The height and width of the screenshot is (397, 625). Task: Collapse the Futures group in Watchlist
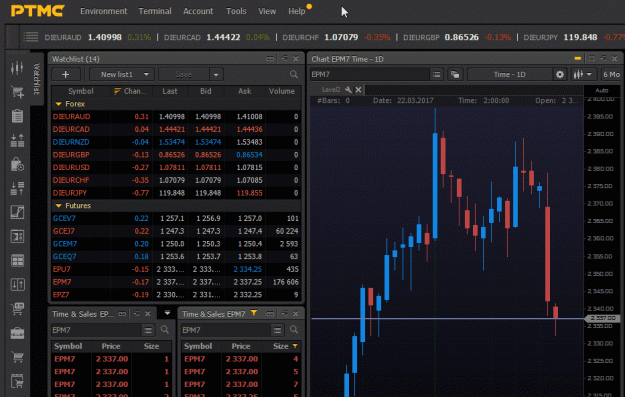click(59, 206)
